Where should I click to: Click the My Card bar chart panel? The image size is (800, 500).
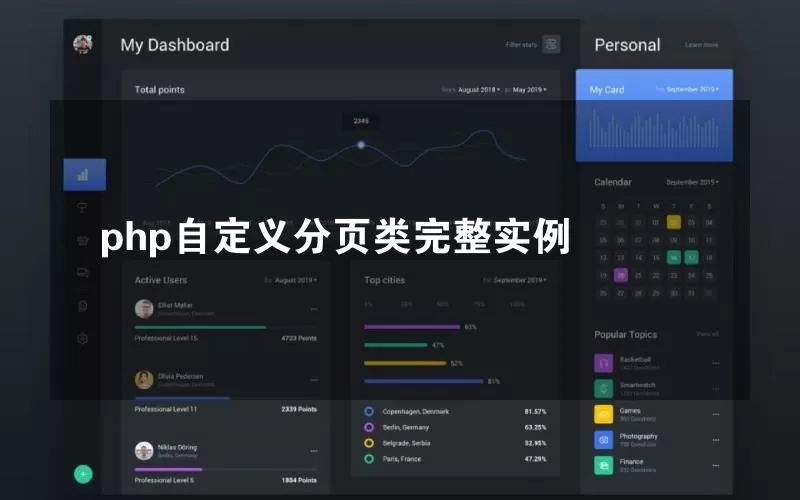click(654, 115)
